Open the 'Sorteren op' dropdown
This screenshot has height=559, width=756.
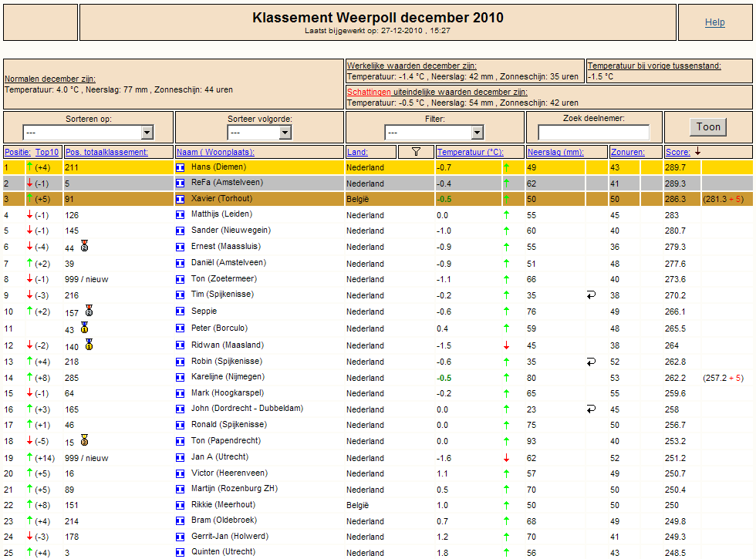[88, 132]
